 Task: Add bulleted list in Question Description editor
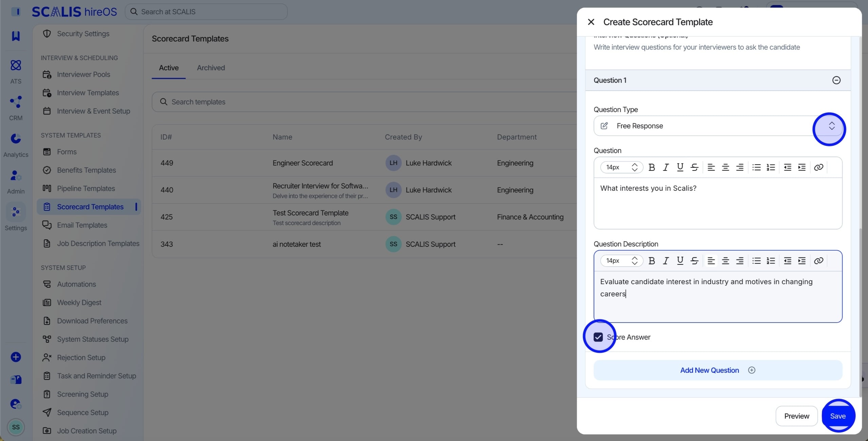[x=756, y=260]
